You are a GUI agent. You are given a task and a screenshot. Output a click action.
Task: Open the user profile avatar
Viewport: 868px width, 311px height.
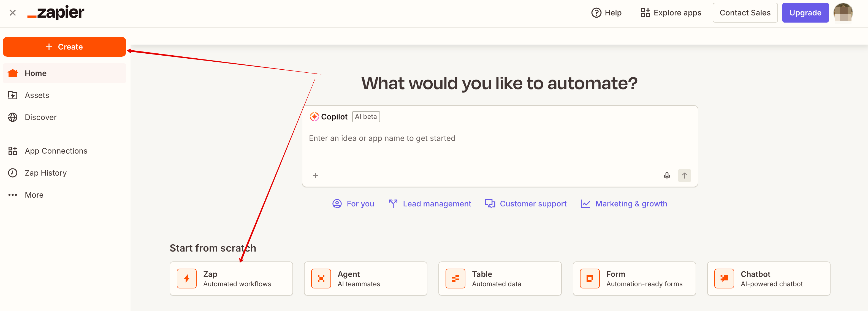(843, 13)
